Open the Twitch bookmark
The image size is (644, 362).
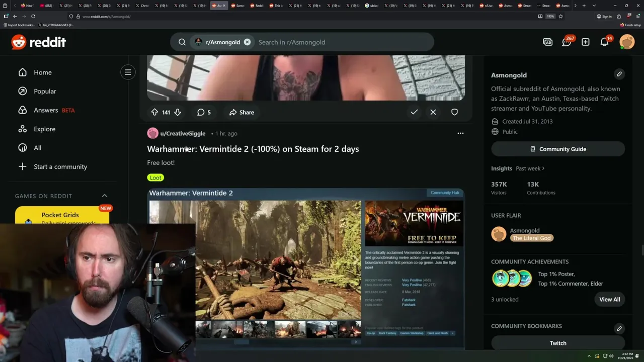[558, 343]
